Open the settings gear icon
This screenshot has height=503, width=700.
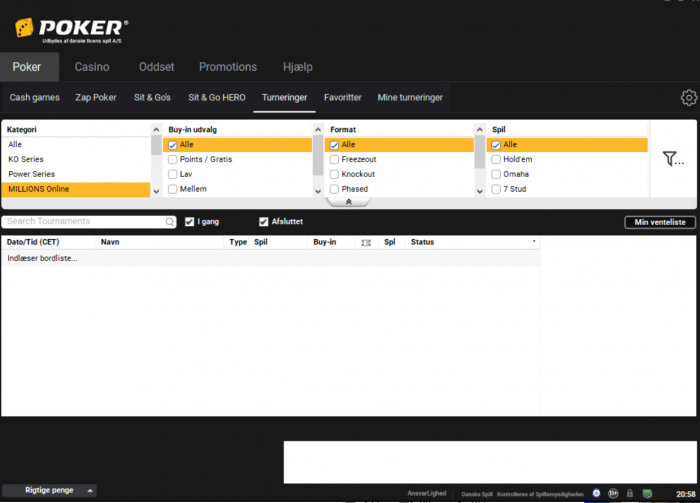[689, 97]
